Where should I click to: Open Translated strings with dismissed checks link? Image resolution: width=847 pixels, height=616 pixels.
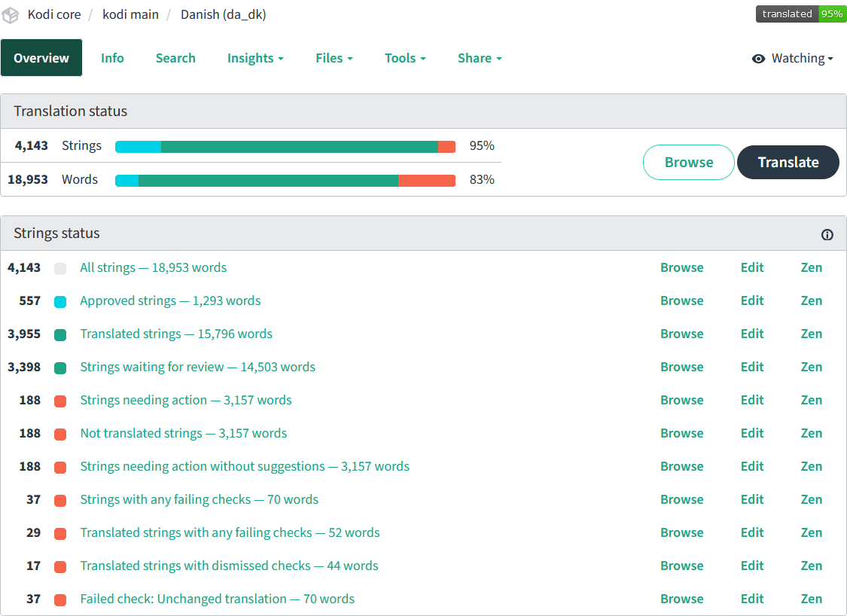point(229,566)
